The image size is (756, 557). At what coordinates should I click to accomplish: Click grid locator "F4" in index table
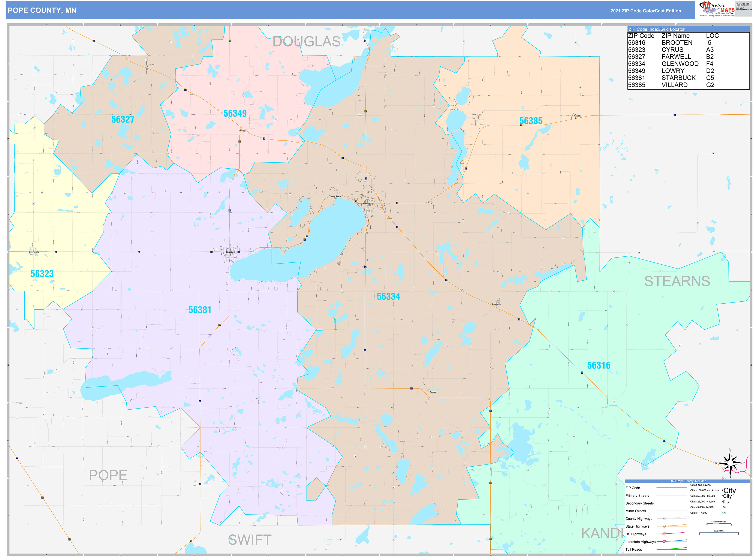[710, 64]
